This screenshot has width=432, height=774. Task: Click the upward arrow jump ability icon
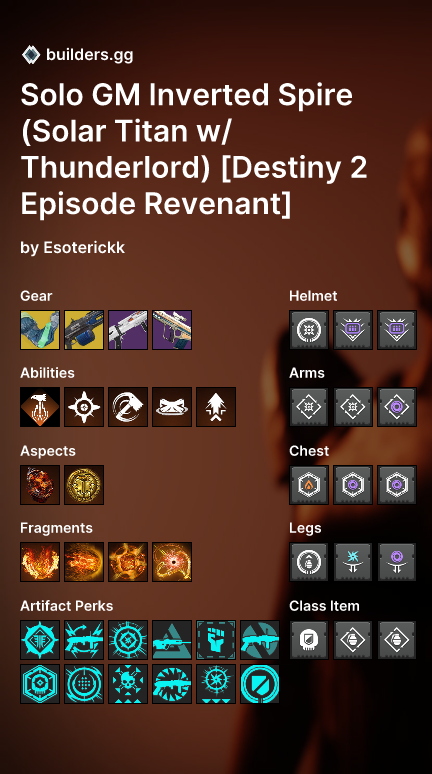pos(216,407)
